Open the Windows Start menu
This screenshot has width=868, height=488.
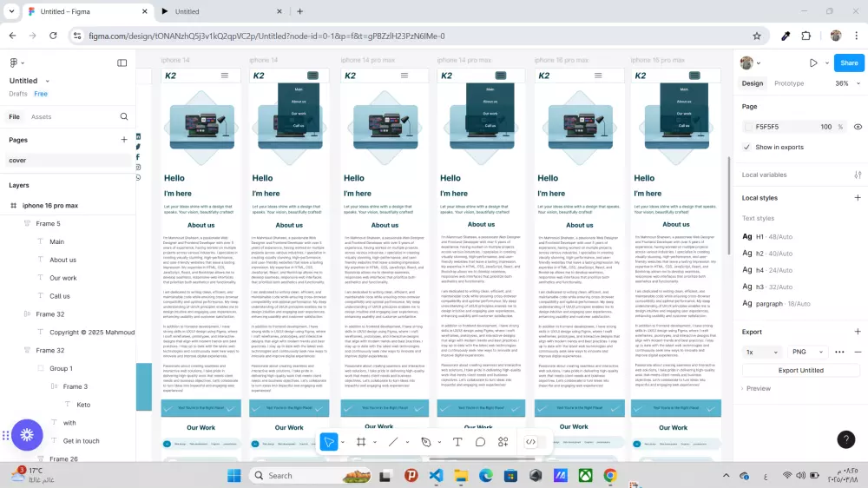point(234,475)
